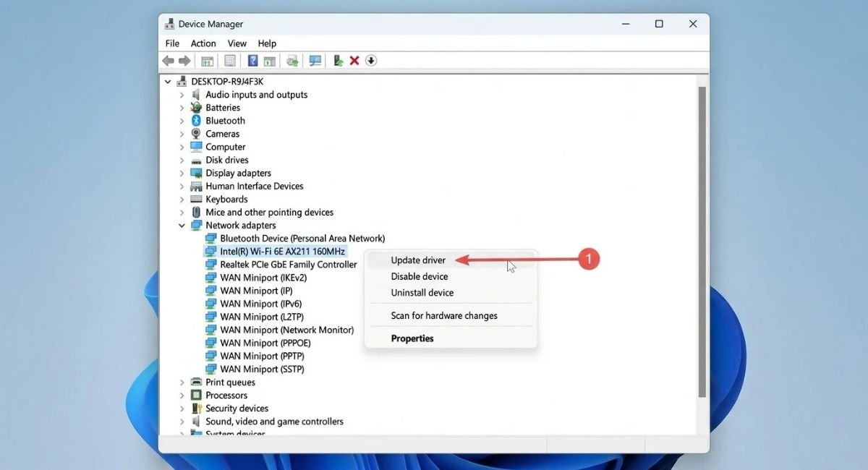
Task: Collapse the DESKTOP-R9J4F3K root node
Action: (x=168, y=82)
